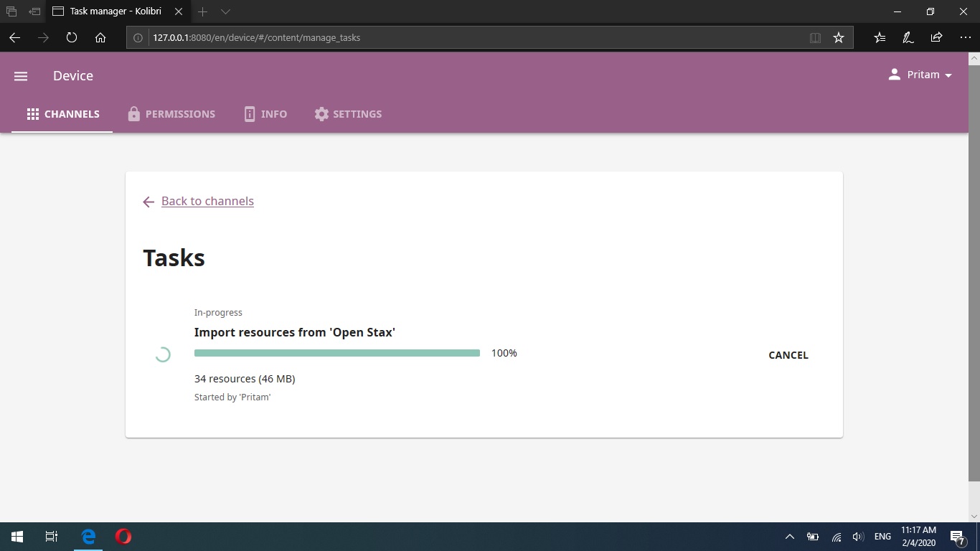The width and height of the screenshot is (980, 551).
Task: Click the back arrow beside Back to channels
Action: 149,202
